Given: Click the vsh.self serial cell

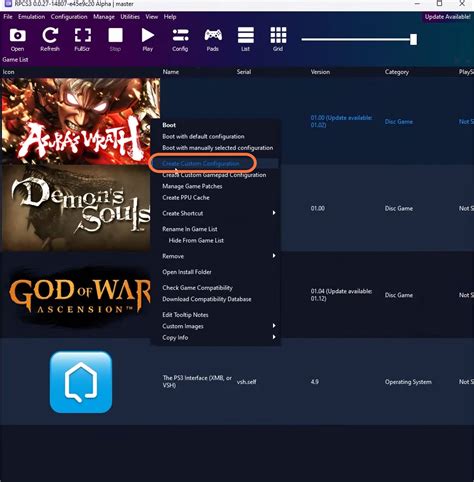Looking at the screenshot, I should (246, 382).
